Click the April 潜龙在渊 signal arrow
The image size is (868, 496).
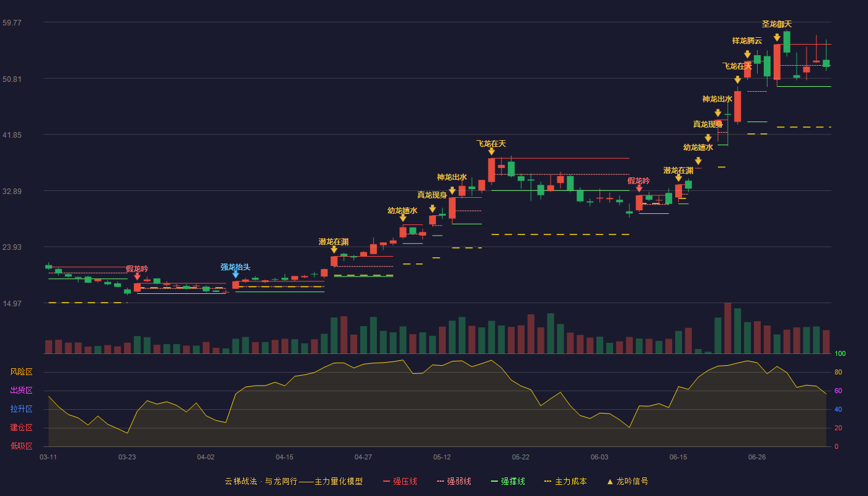[334, 249]
